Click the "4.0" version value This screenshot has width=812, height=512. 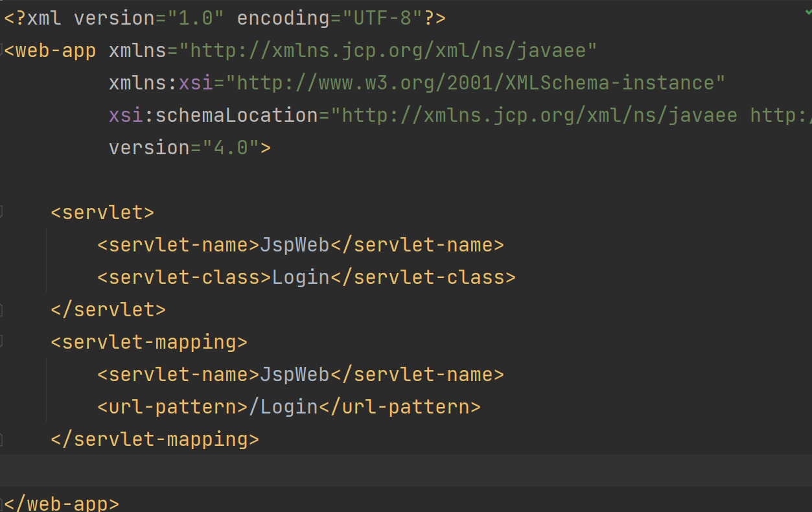pyautogui.click(x=231, y=148)
